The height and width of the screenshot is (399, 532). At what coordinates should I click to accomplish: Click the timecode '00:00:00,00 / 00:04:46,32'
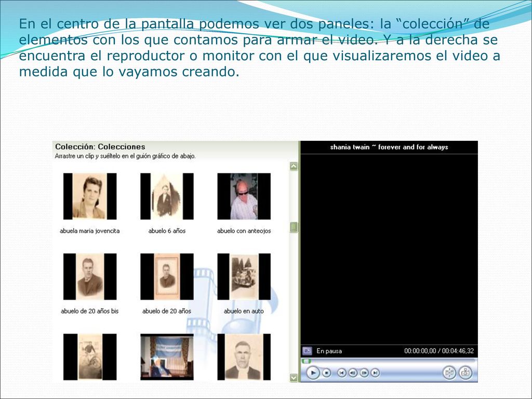(438, 351)
